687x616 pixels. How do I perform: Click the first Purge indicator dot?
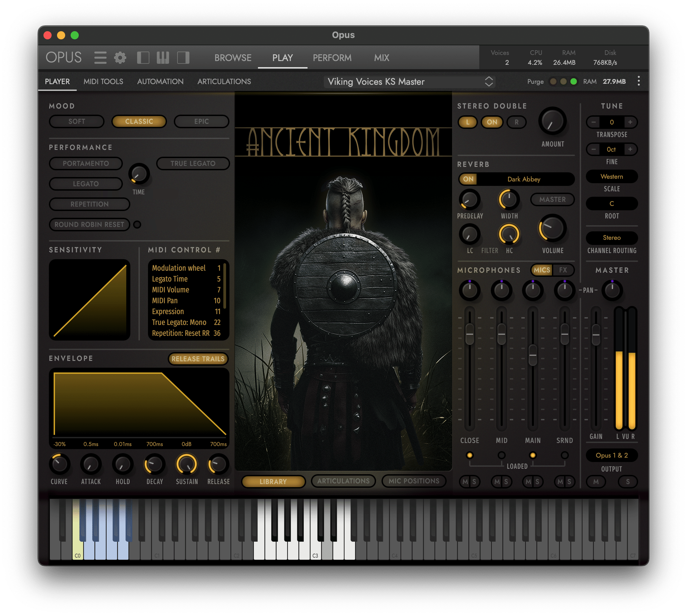point(553,81)
